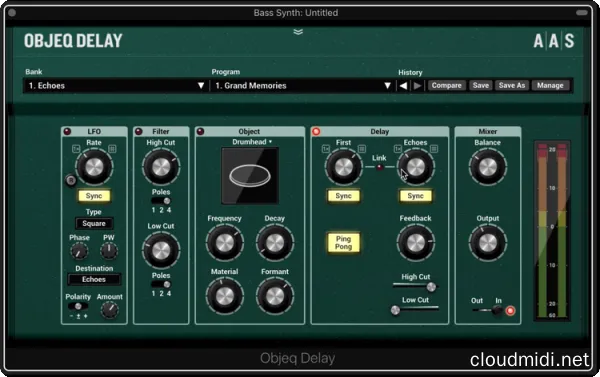Image resolution: width=600 pixels, height=377 pixels.
Task: Toggle the Filter module power LED
Action: coord(139,131)
